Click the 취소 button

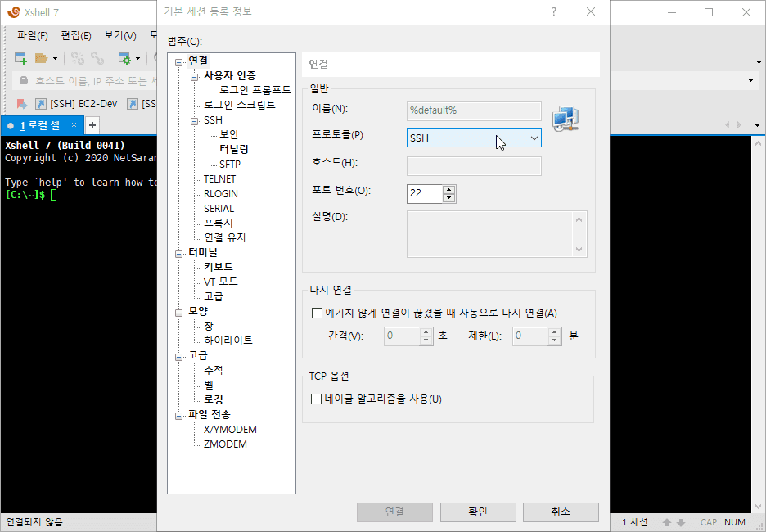coord(561,512)
